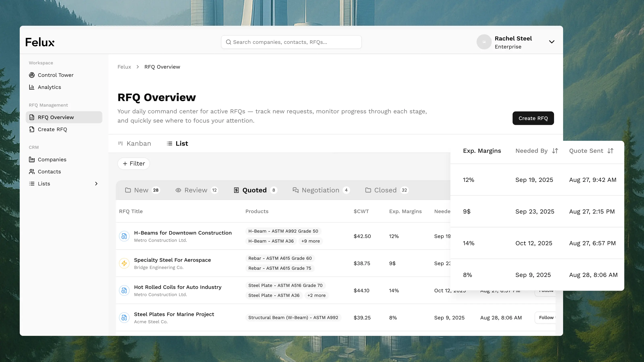Click the black Create RFQ button
The width and height of the screenshot is (644, 362).
533,118
